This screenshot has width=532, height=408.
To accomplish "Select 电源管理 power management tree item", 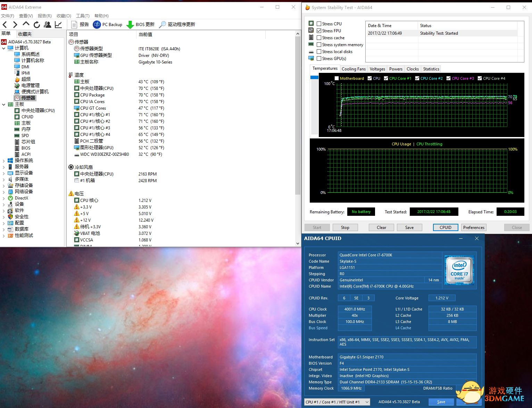I will [x=27, y=85].
